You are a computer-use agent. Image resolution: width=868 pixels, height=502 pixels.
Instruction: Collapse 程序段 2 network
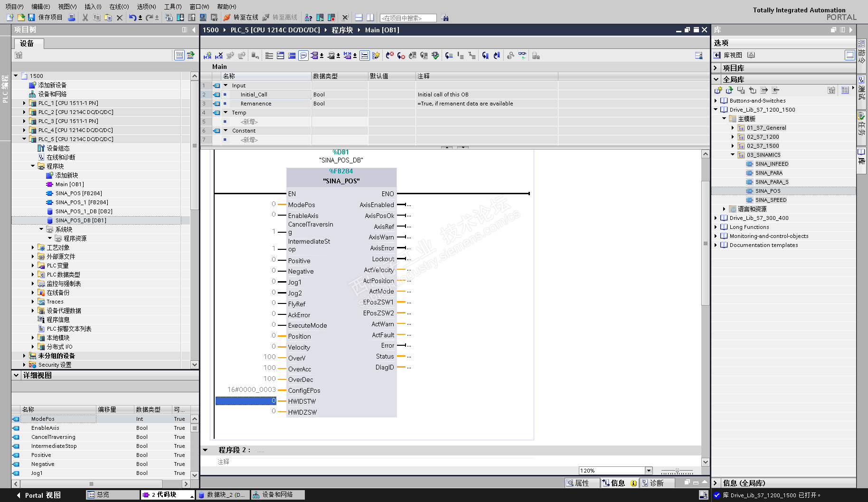click(205, 450)
